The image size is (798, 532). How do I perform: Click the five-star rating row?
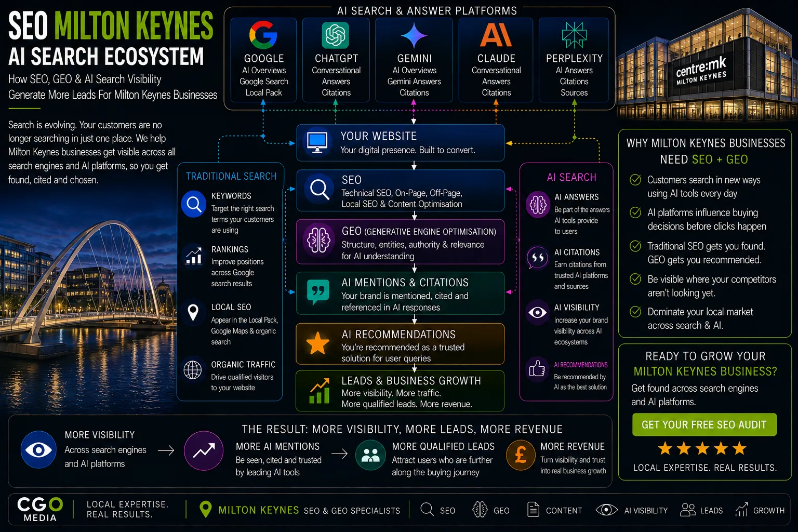[702, 448]
